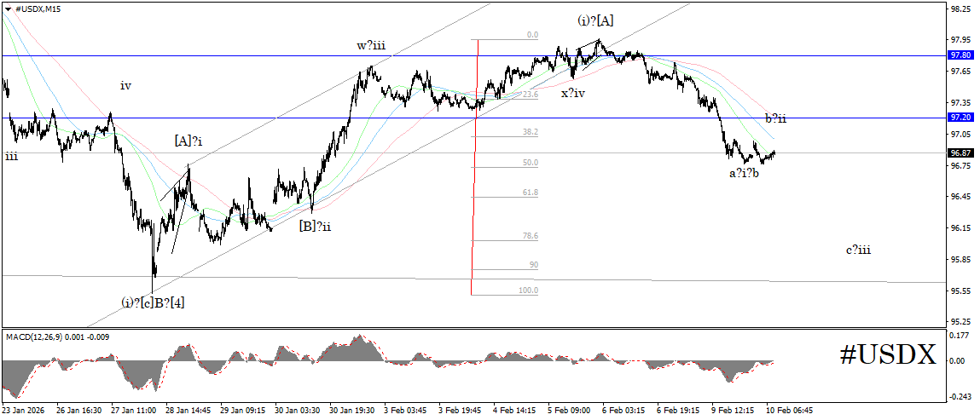Select the wave label a?i?b

(745, 174)
